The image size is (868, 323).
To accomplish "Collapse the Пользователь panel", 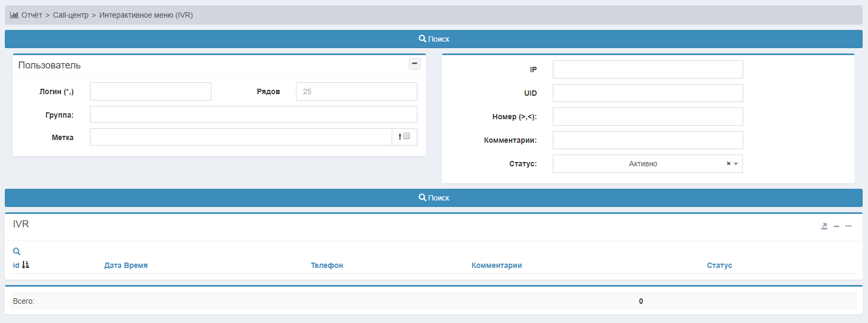I will [x=414, y=64].
